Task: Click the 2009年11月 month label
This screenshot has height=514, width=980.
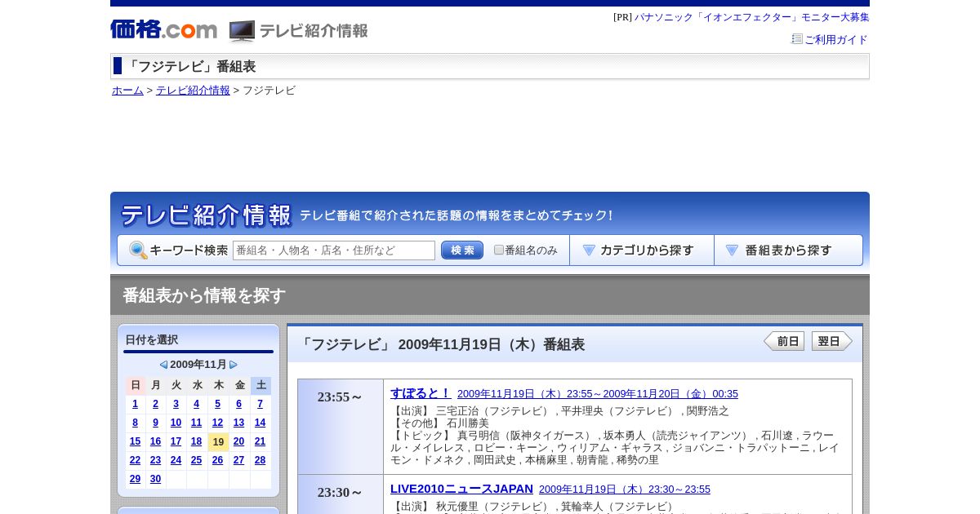Action: tap(198, 365)
